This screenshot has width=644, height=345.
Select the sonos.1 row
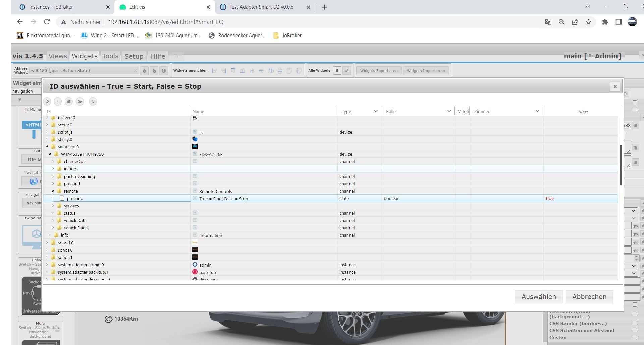330,257
